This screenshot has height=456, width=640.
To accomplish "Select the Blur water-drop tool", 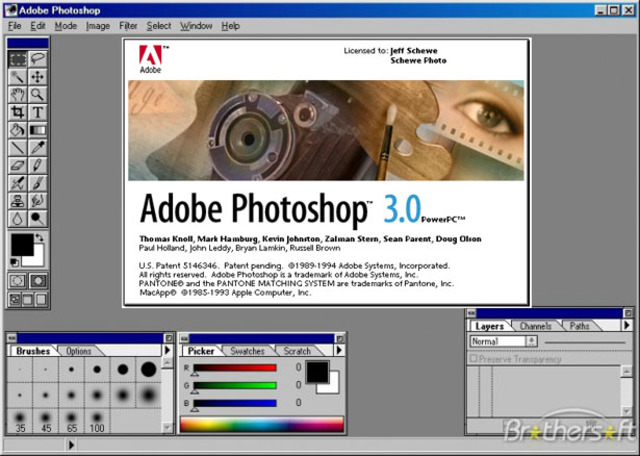I will tap(18, 218).
